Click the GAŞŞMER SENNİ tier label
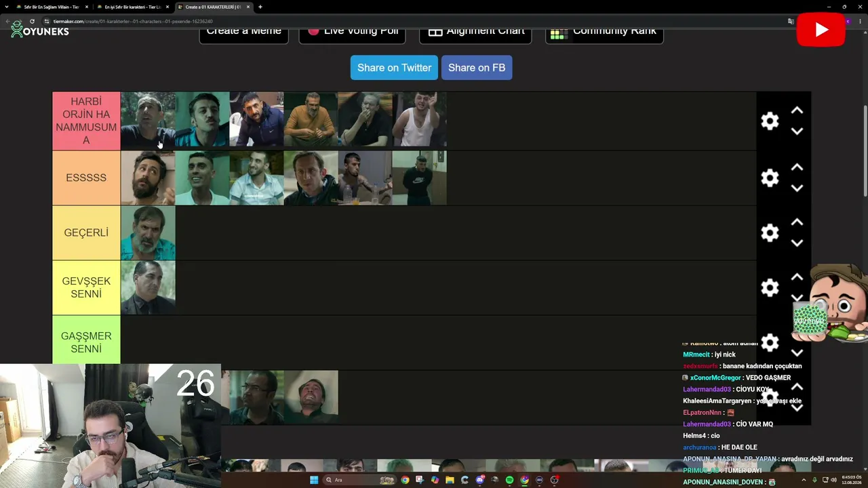Viewport: 868px width, 488px height. click(86, 342)
